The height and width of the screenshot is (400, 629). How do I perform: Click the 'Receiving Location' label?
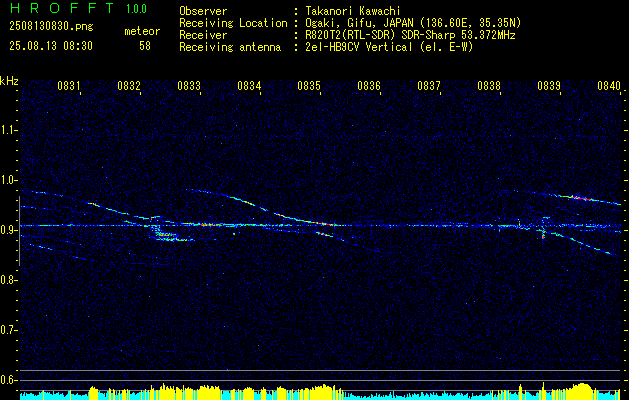233,23
